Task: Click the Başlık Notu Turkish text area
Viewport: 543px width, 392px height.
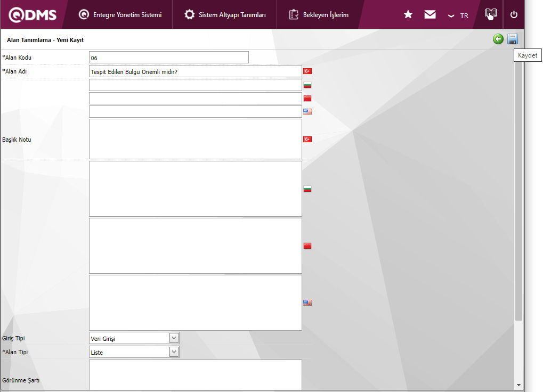Action: pos(196,139)
